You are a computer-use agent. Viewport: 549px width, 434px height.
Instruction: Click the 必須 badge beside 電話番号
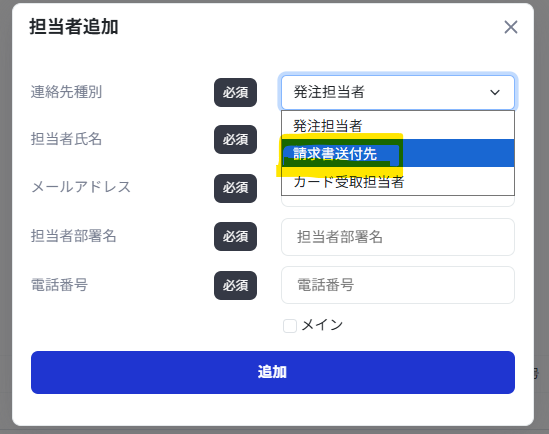pos(235,285)
